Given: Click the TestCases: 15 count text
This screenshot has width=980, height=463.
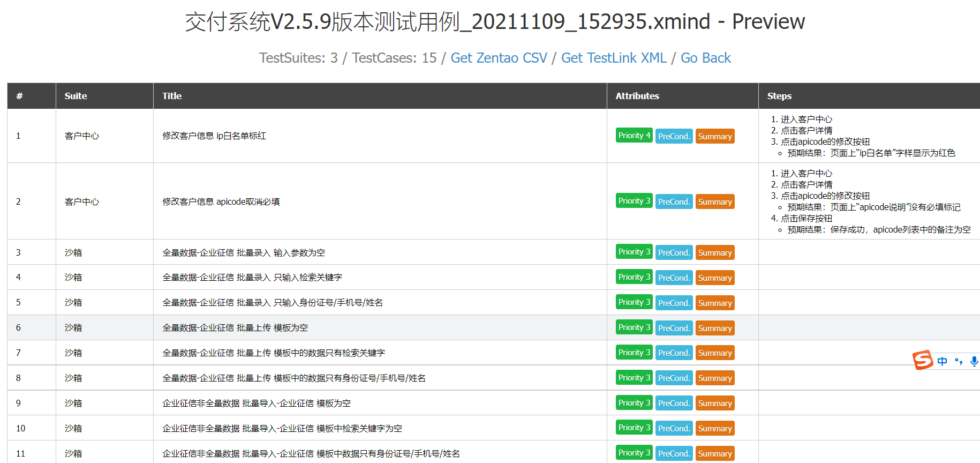Looking at the screenshot, I should (x=394, y=58).
